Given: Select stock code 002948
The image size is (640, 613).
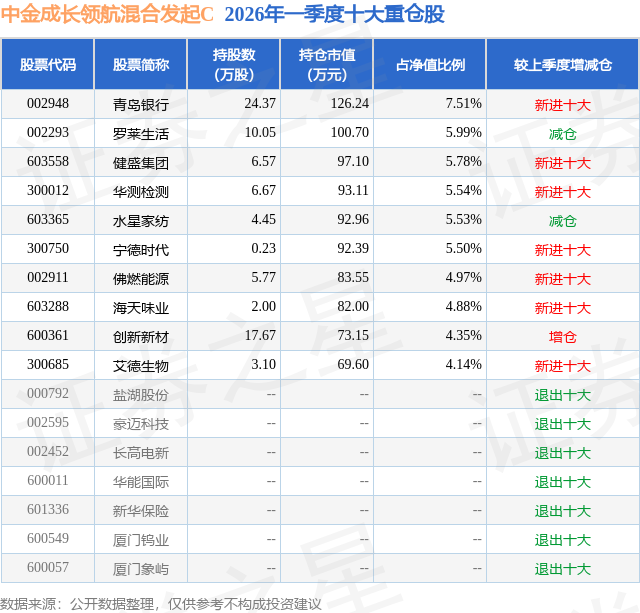Looking at the screenshot, I should (x=48, y=104).
